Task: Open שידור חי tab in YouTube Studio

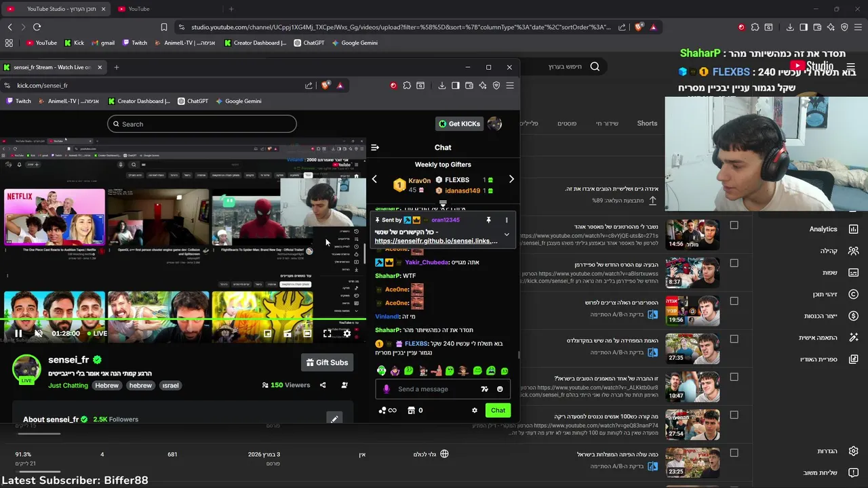Action: pyautogui.click(x=607, y=123)
